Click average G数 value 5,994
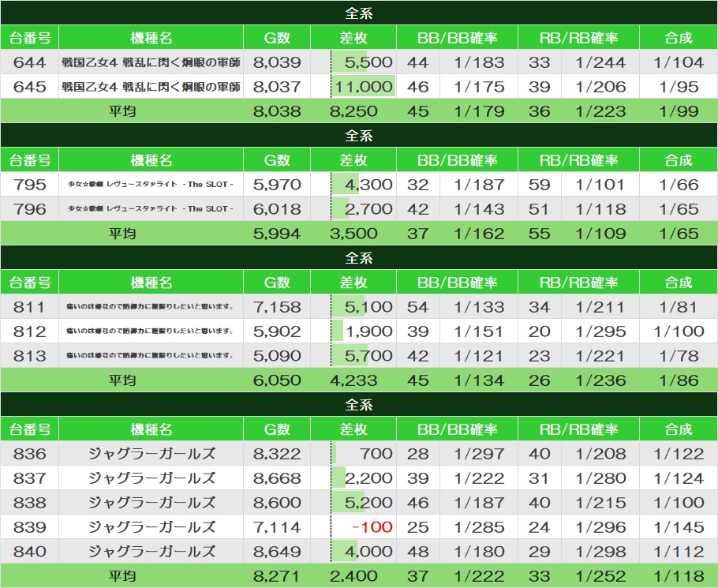 tap(277, 234)
